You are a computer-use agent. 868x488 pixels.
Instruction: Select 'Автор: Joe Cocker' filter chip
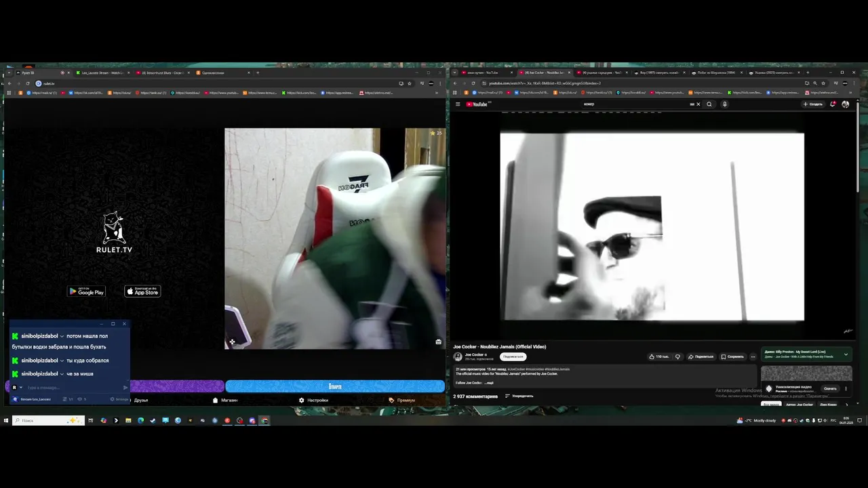(x=800, y=405)
